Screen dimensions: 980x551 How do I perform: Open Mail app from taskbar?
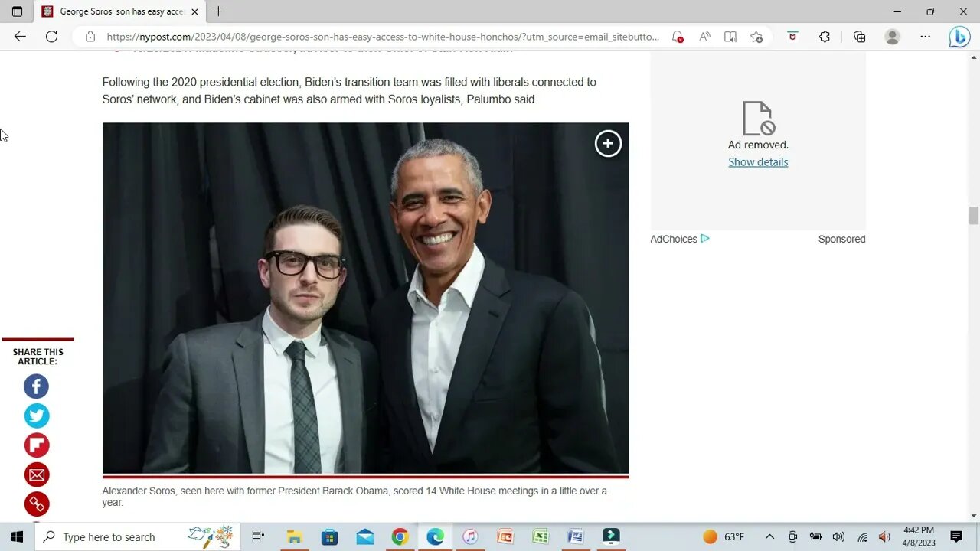(365, 536)
